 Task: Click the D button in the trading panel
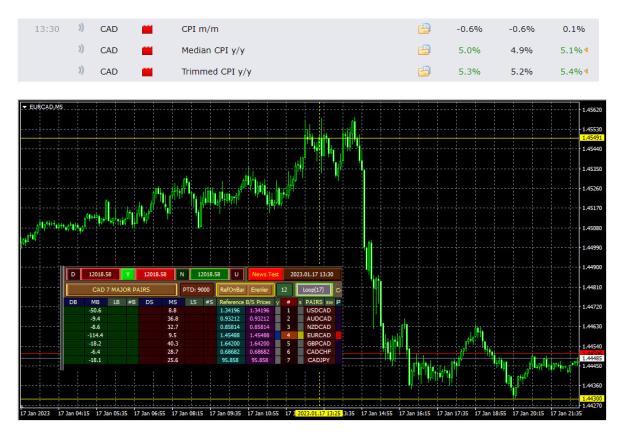(73, 274)
